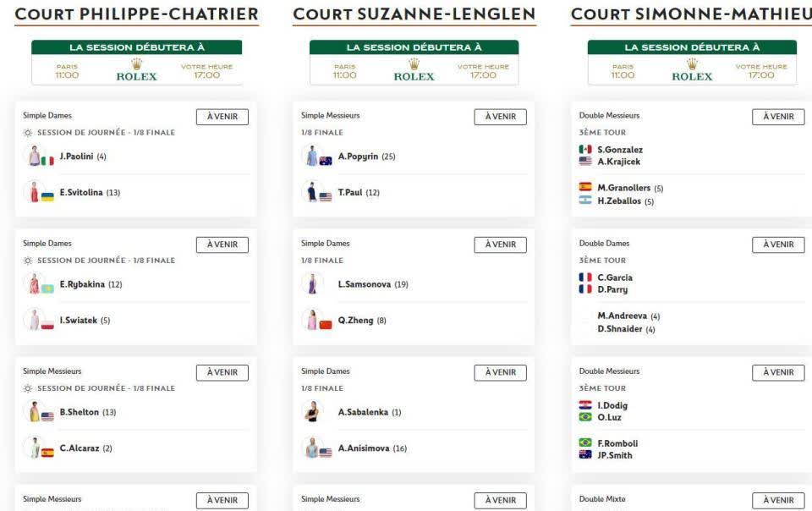This screenshot has width=812, height=511.
Task: Open the Court Philippe-Chatrier heading
Action: 137,14
